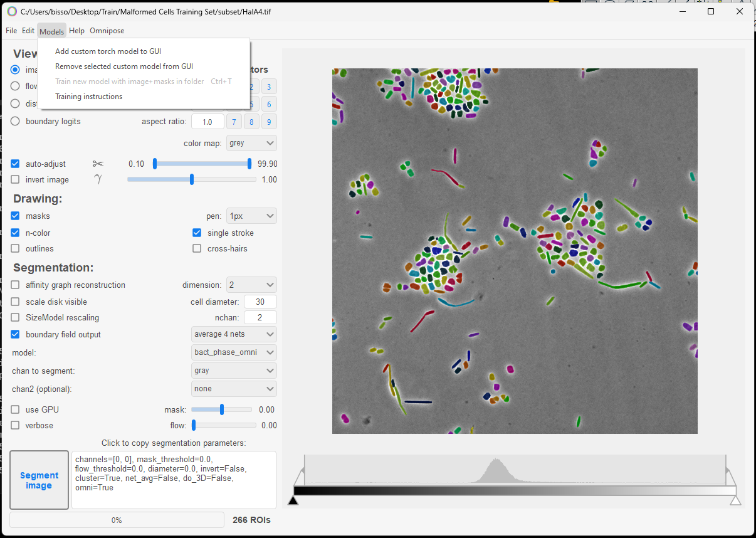Select the white point triangle under the histogram
This screenshot has height=538, width=756.
[x=736, y=500]
